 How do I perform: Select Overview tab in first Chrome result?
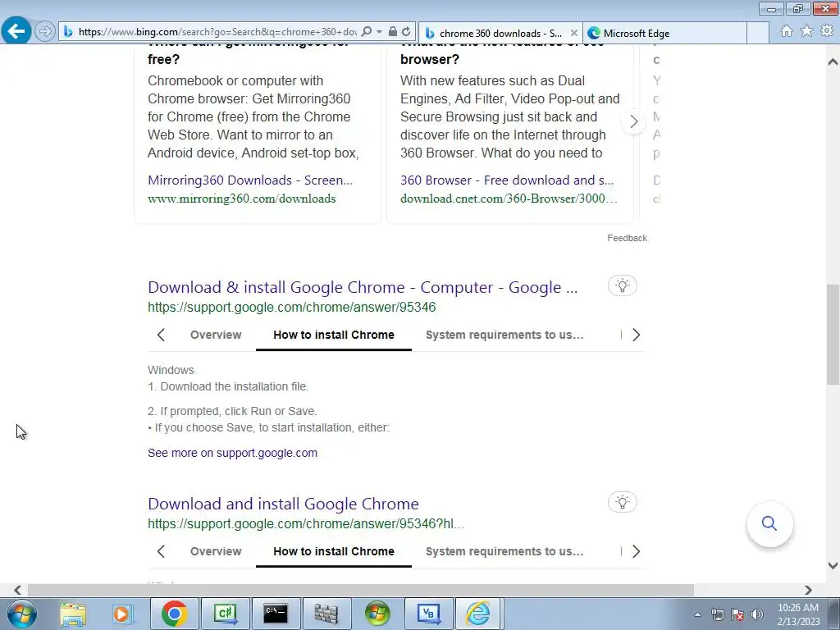(x=216, y=335)
